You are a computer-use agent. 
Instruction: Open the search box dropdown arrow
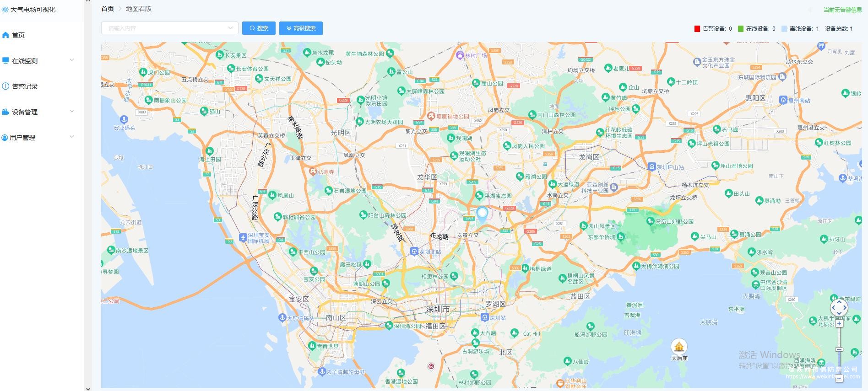[x=230, y=28]
